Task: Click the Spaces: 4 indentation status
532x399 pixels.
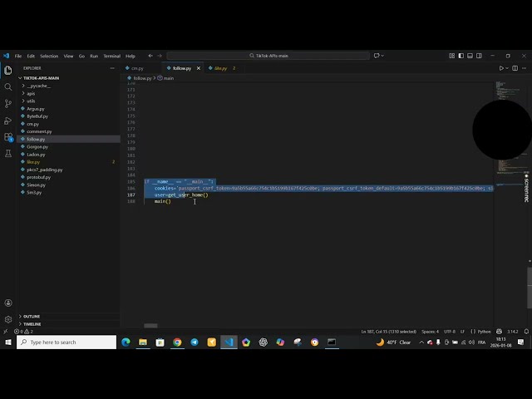Action: 430,332
